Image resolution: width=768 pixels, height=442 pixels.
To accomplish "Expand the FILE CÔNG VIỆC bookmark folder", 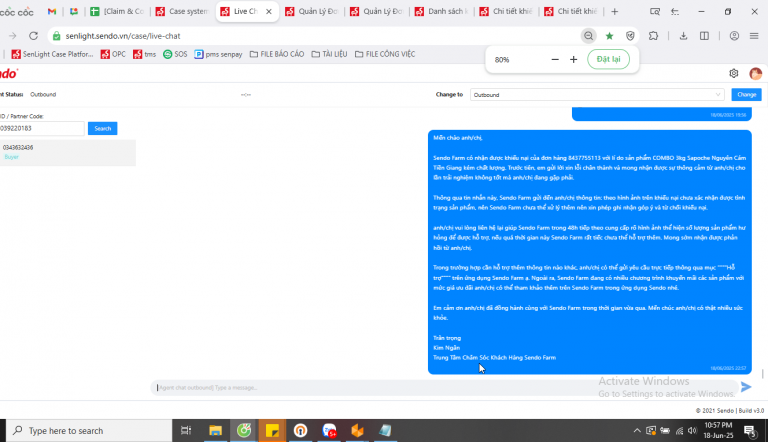I will [x=385, y=54].
